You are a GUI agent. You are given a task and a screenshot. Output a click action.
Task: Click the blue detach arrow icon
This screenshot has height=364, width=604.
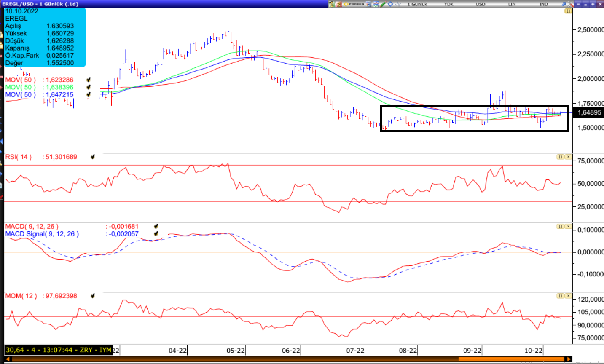click(564, 4)
